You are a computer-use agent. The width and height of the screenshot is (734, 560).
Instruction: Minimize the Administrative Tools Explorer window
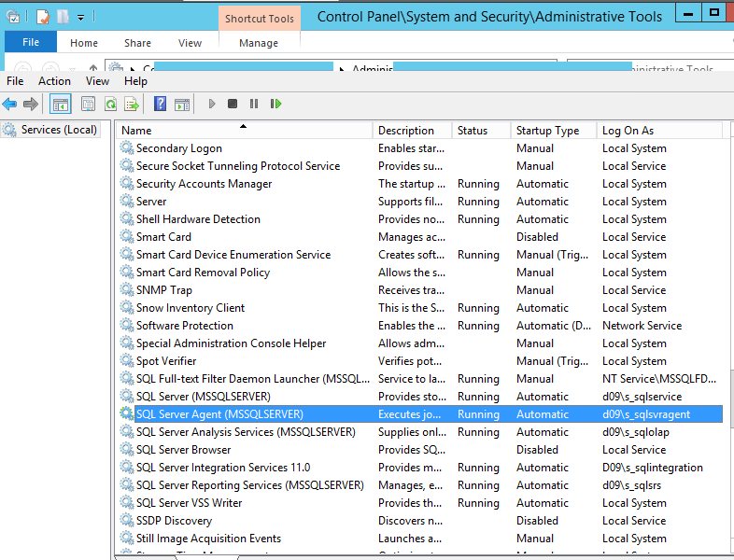pos(688,14)
